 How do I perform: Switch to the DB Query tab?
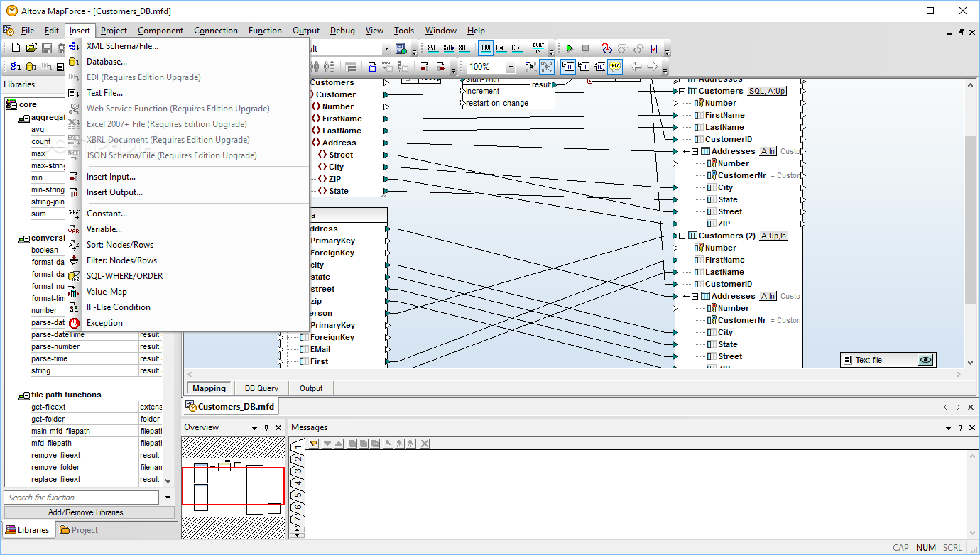(261, 388)
